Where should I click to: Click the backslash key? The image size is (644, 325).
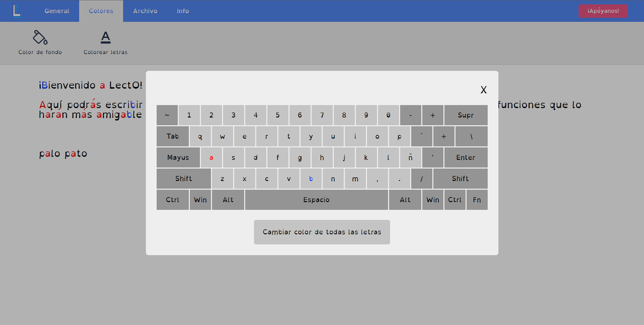pos(471,136)
